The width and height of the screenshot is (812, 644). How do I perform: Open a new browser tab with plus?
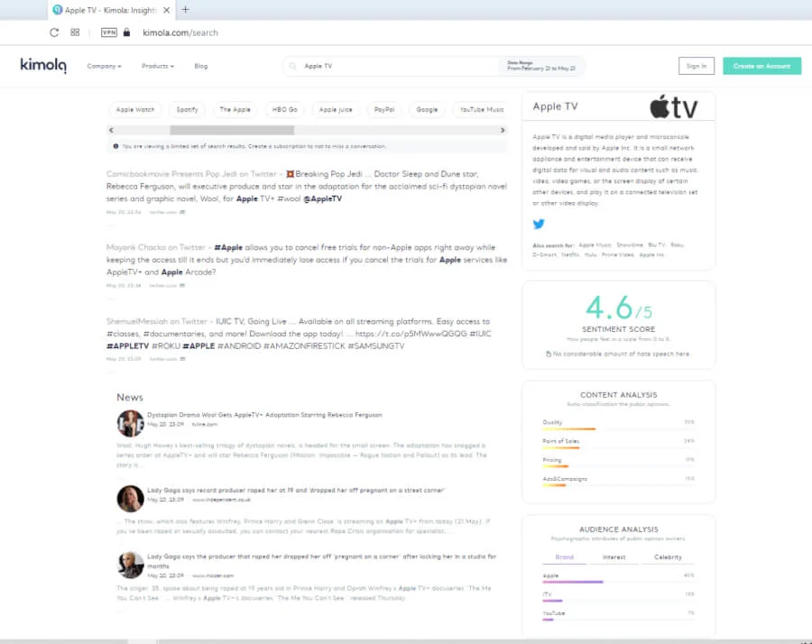click(x=185, y=10)
